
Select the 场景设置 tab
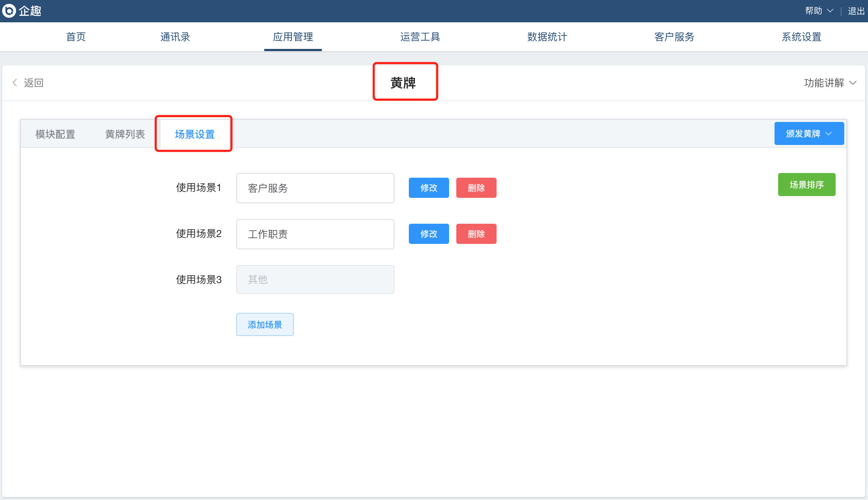[x=195, y=134]
